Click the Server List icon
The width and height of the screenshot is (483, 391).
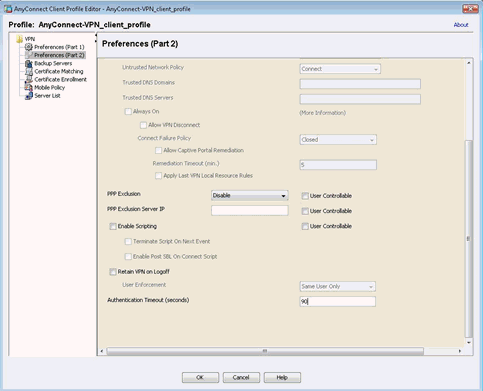pyautogui.click(x=29, y=96)
